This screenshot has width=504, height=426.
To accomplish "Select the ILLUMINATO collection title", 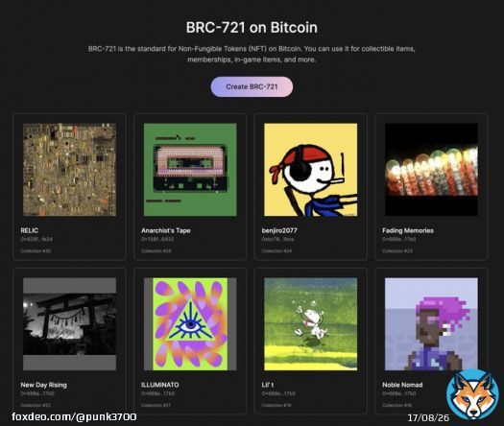I will [160, 385].
